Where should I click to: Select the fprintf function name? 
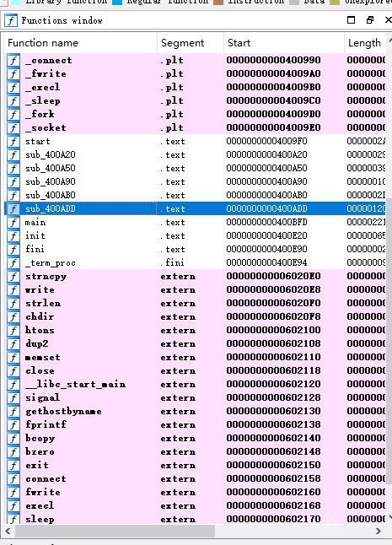(46, 424)
